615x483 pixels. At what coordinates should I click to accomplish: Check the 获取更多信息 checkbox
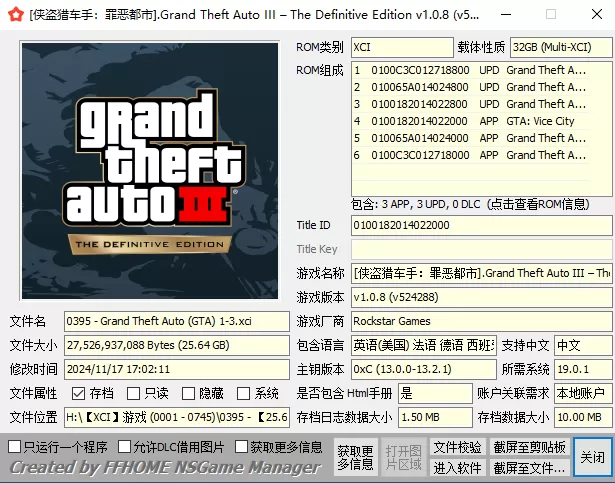pos(240,446)
